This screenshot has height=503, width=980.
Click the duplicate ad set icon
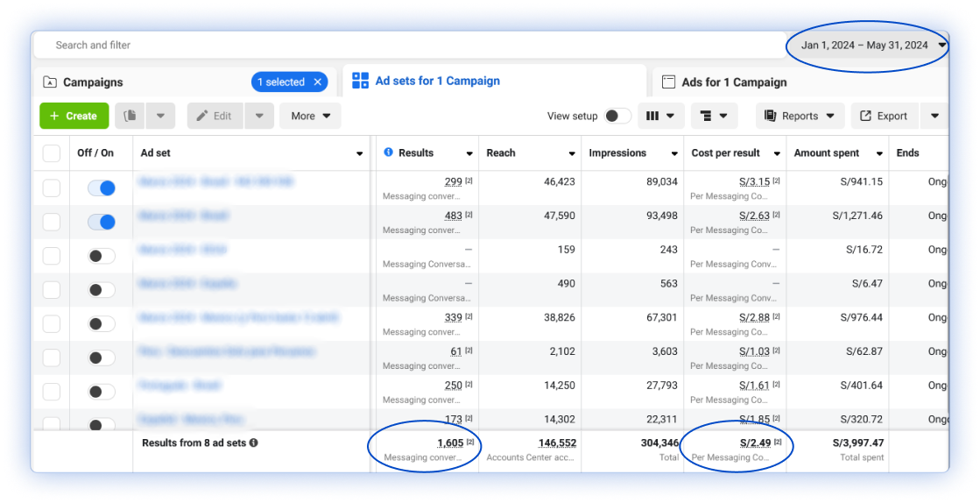coord(130,116)
